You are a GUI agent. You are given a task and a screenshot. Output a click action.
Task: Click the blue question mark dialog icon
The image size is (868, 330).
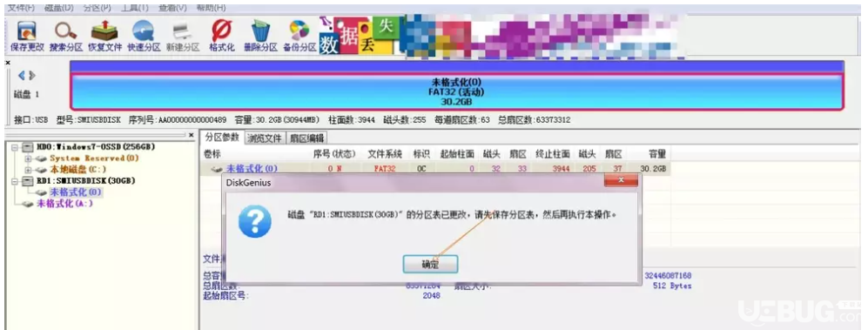click(254, 221)
